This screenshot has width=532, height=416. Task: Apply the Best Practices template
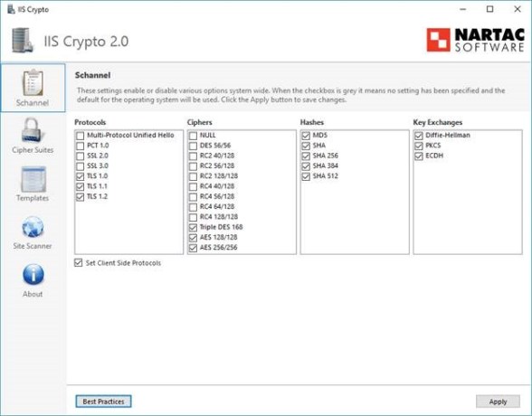[x=103, y=402]
